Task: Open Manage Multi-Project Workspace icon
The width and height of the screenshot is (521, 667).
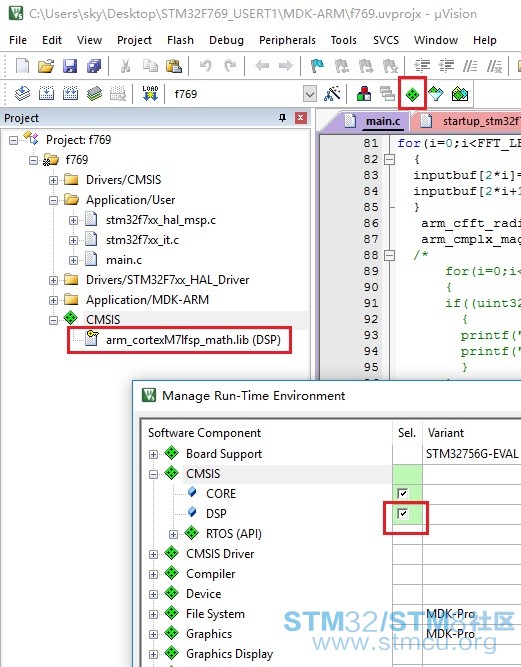Action: click(x=387, y=94)
